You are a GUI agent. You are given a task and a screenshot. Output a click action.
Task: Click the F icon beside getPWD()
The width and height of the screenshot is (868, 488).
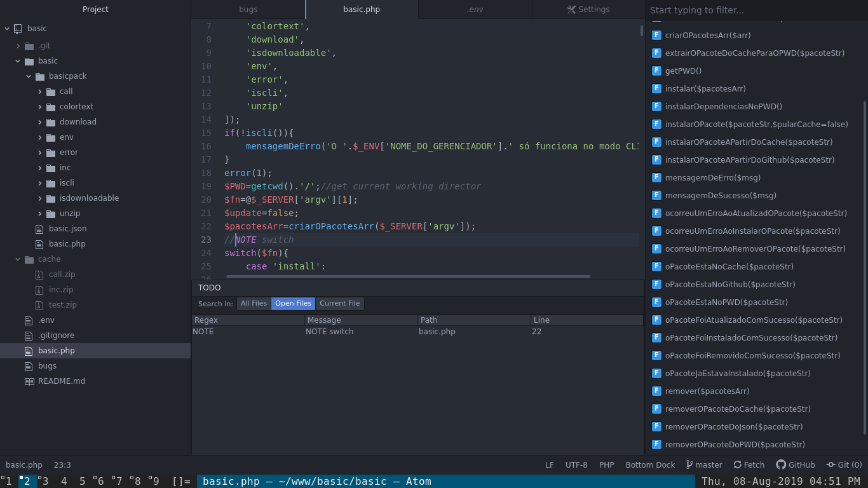tap(657, 71)
